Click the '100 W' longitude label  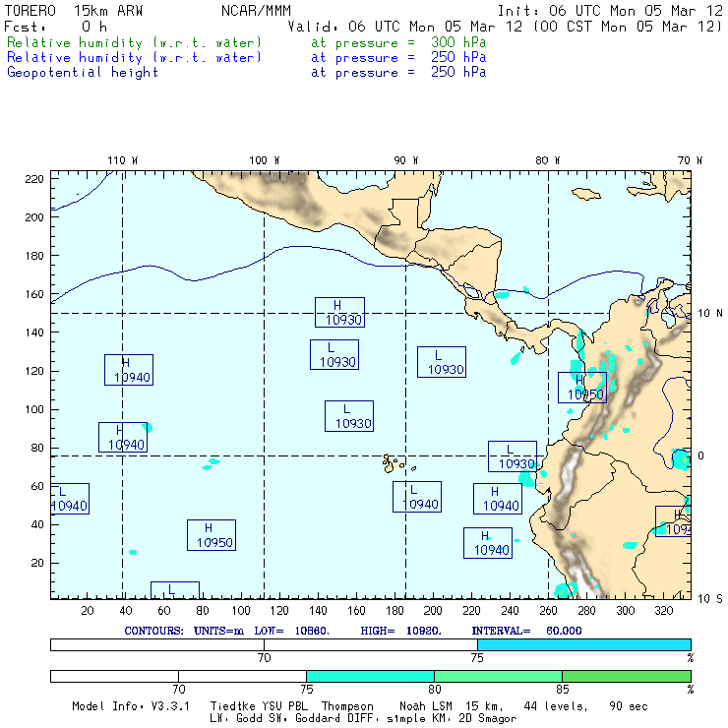click(x=265, y=160)
